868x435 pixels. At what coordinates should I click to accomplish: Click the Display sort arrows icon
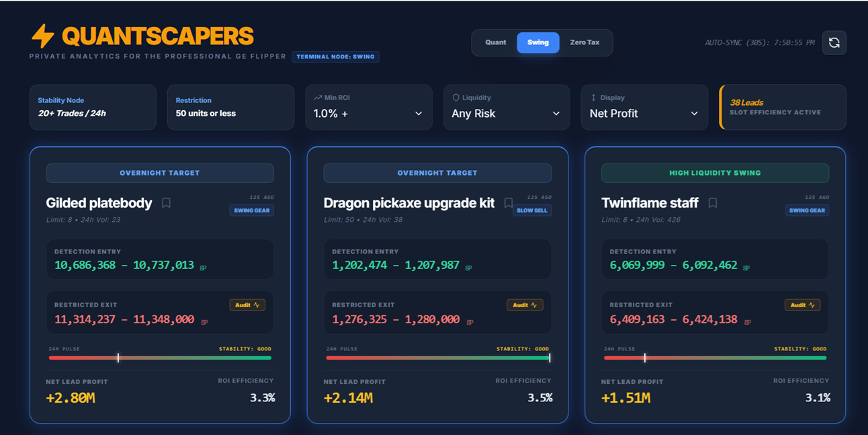[x=593, y=97]
